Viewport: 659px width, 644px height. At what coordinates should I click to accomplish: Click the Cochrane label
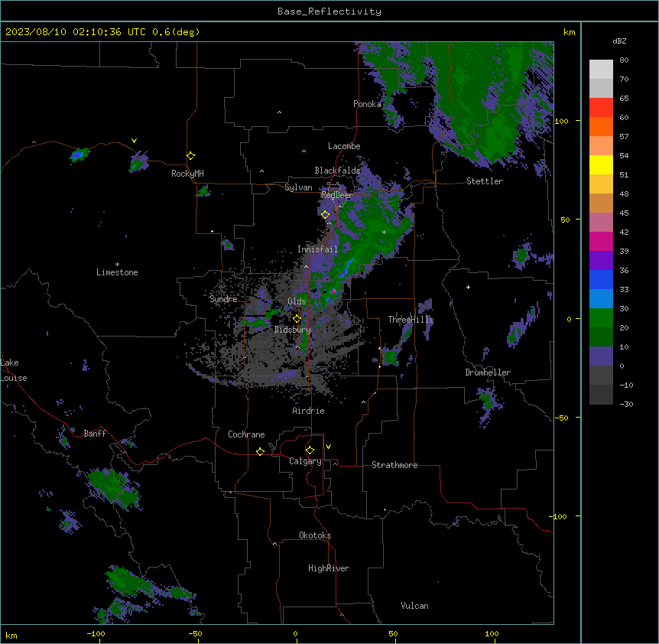coord(246,434)
